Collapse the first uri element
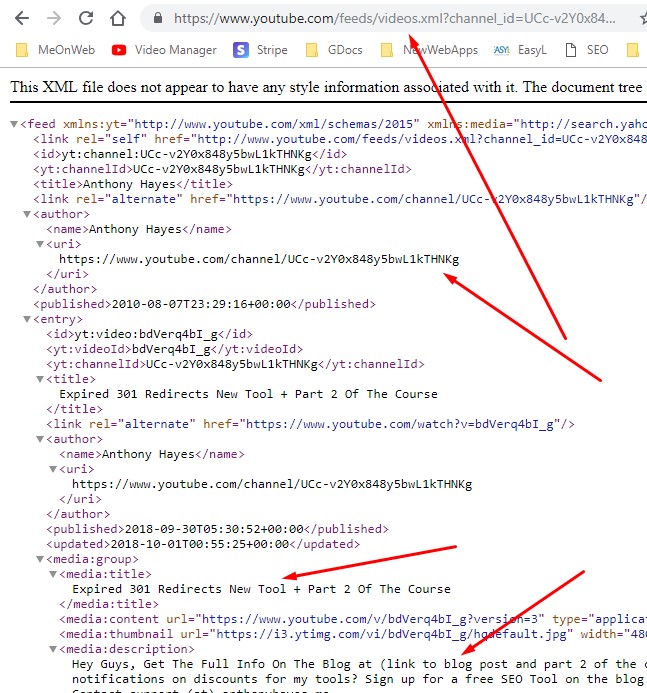The image size is (647, 693). coord(40,244)
